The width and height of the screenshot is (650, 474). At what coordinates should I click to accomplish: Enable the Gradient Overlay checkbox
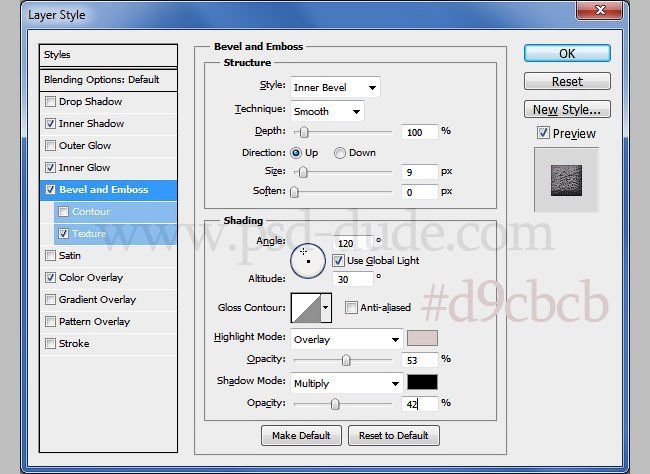click(50, 299)
